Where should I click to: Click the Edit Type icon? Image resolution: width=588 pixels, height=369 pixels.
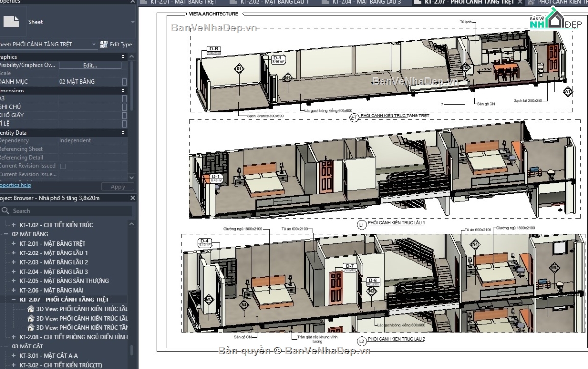[104, 44]
